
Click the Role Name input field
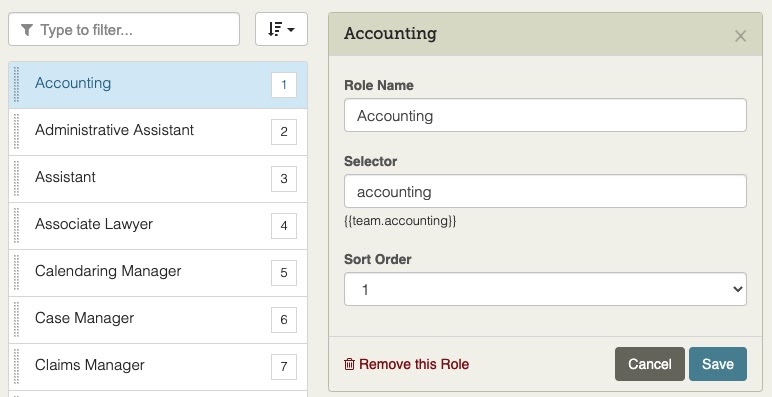coord(545,115)
